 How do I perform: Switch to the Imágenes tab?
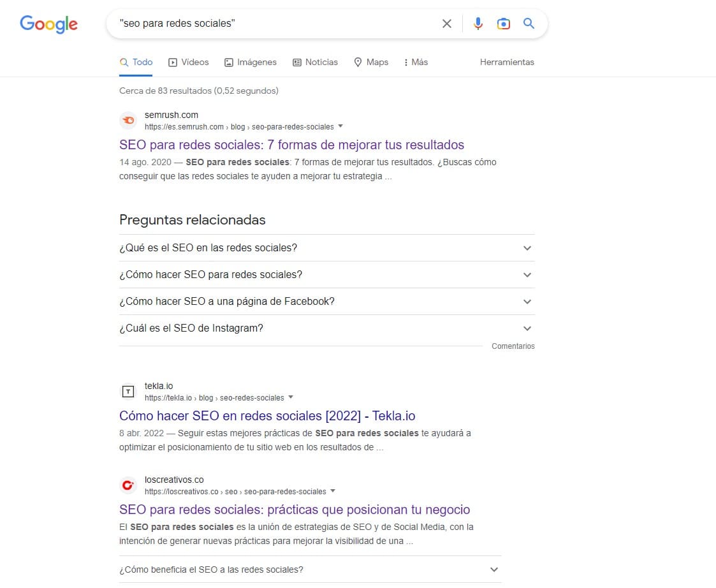point(250,62)
